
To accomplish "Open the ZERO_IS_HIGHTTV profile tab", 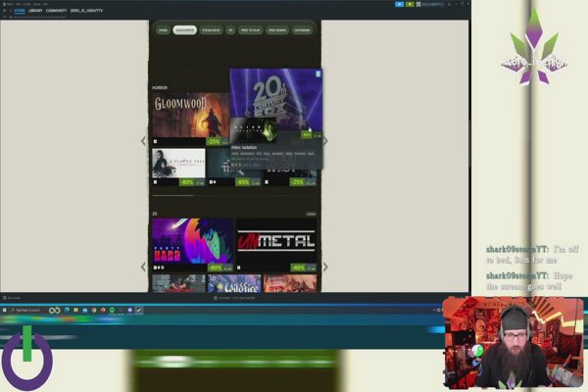I will 86,11.
